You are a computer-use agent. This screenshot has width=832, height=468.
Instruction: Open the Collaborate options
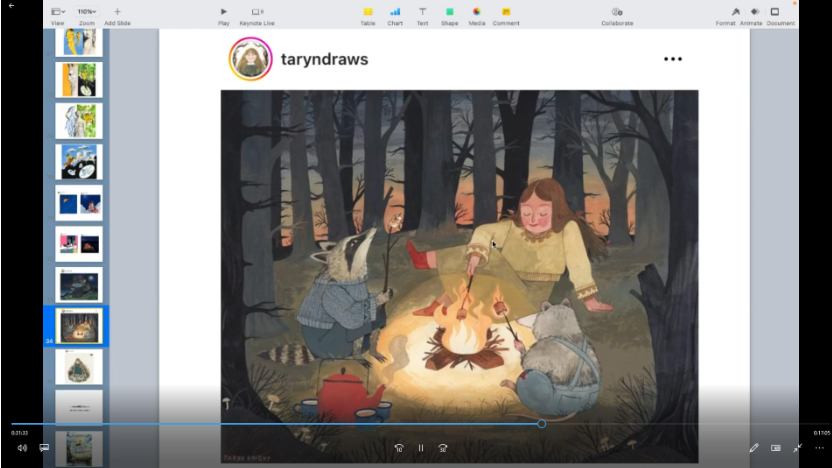point(617,16)
